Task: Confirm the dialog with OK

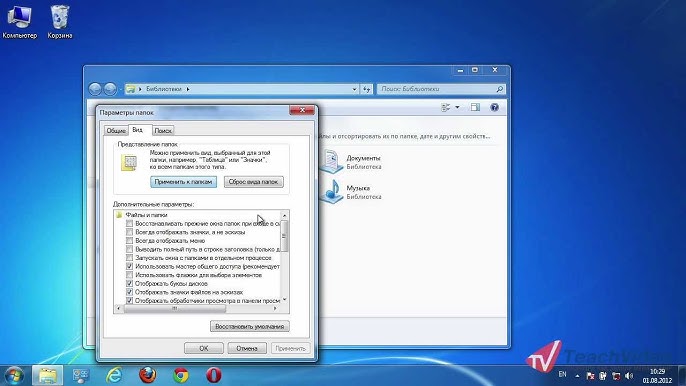Action: click(203, 348)
